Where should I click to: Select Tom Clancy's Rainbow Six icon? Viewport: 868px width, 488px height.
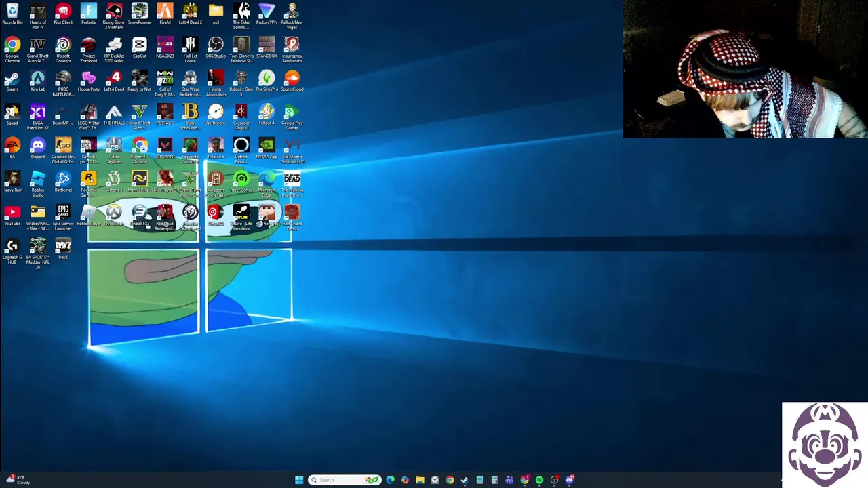(x=241, y=50)
